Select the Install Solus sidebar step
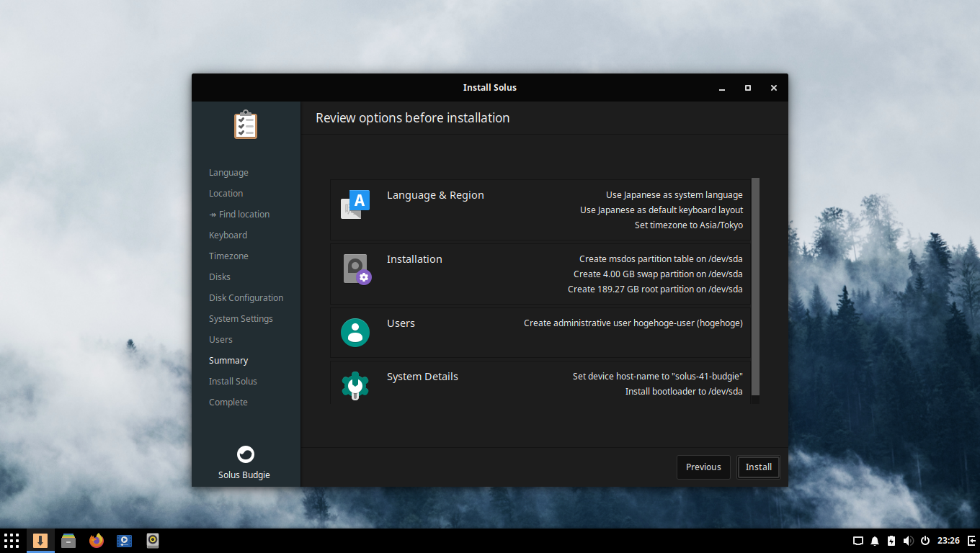 pos(233,382)
